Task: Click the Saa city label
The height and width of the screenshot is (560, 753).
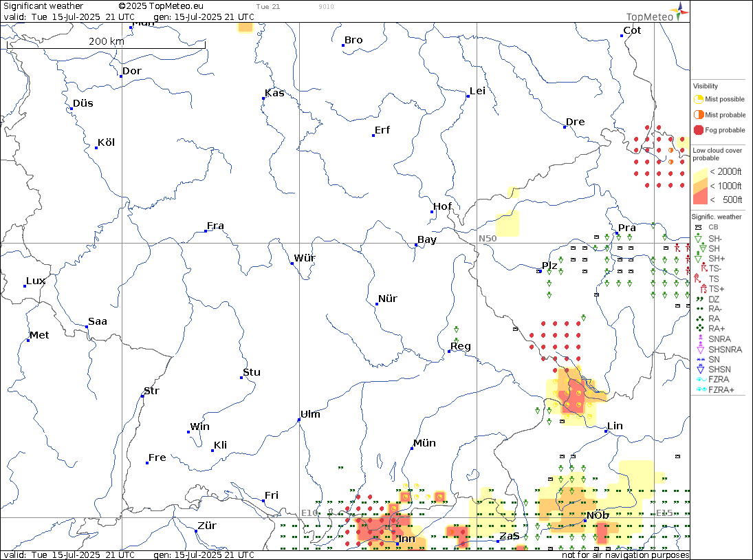Action: pos(98,321)
